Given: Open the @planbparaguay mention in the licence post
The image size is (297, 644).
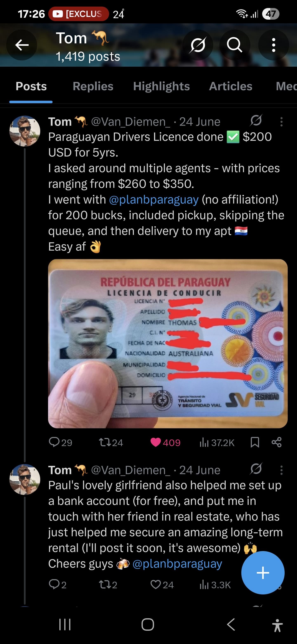Looking at the screenshot, I should (154, 200).
